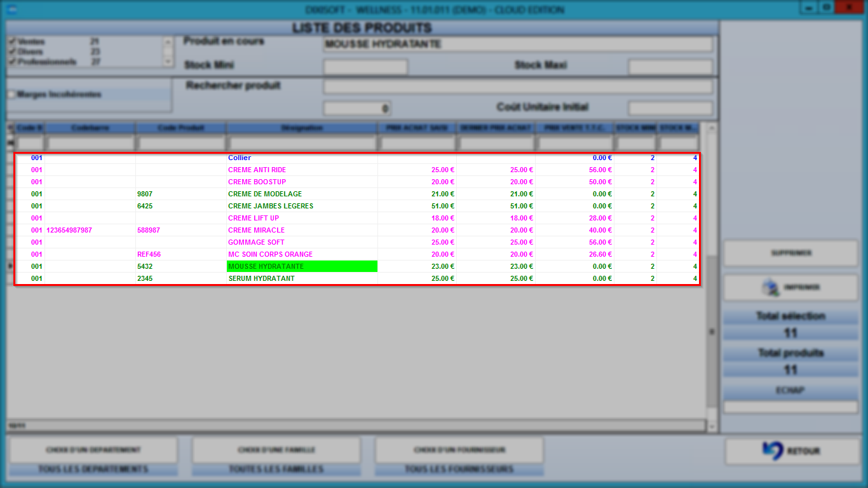Click the table's vertical scrollbar
868x488 pixels.
(712, 276)
